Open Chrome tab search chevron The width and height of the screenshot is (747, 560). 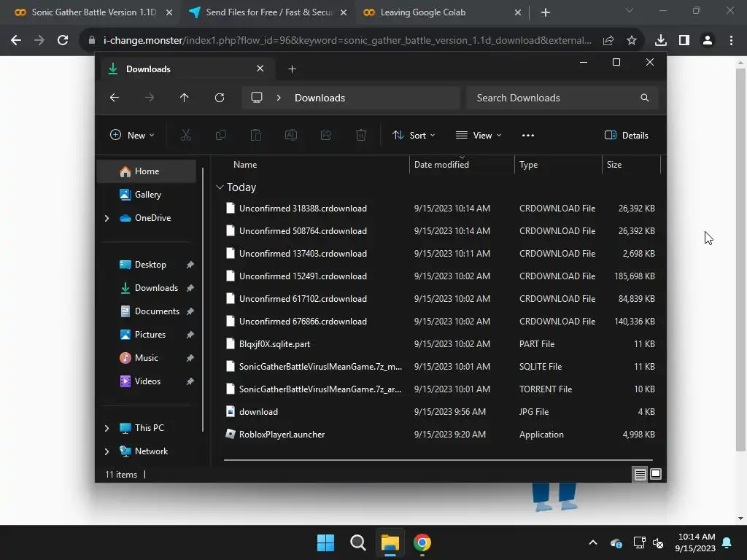point(630,10)
